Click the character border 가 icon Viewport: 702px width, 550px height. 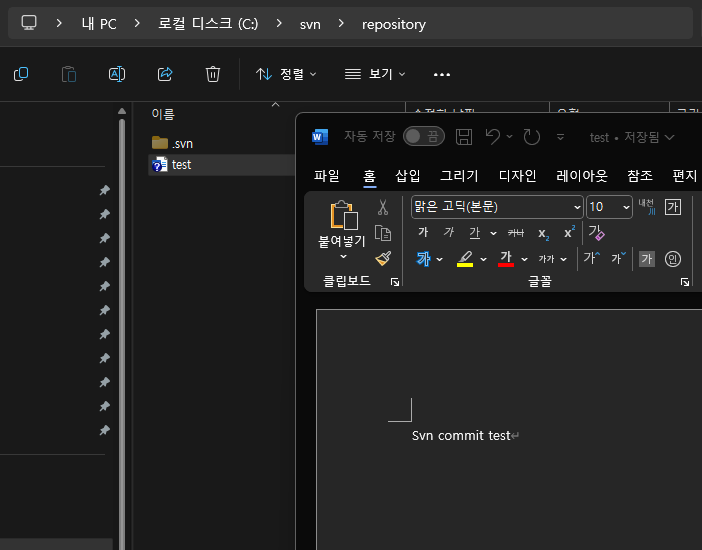pyautogui.click(x=672, y=207)
